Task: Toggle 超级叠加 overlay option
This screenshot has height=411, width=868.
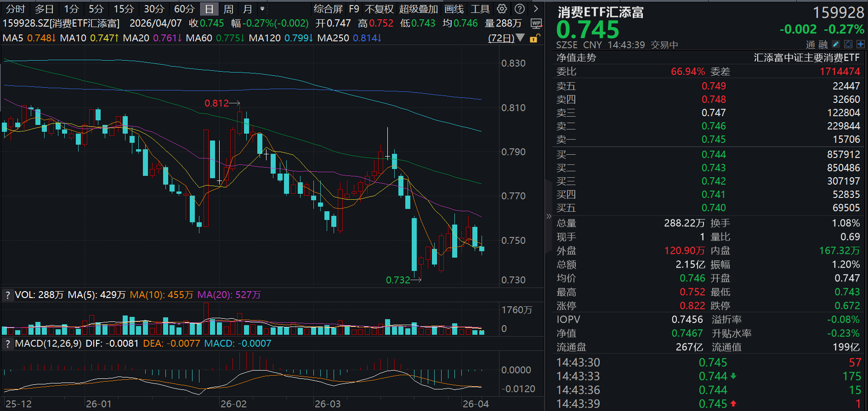Action: (x=418, y=9)
